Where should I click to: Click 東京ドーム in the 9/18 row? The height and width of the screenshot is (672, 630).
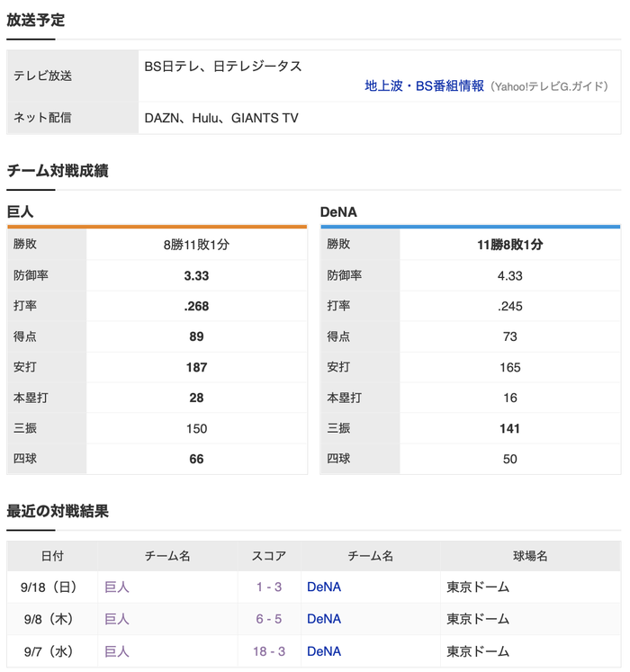(x=478, y=587)
